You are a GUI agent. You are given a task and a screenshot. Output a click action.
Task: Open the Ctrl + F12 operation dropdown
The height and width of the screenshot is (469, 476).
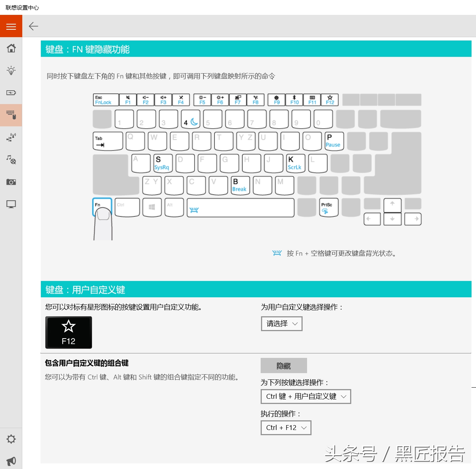tap(286, 427)
